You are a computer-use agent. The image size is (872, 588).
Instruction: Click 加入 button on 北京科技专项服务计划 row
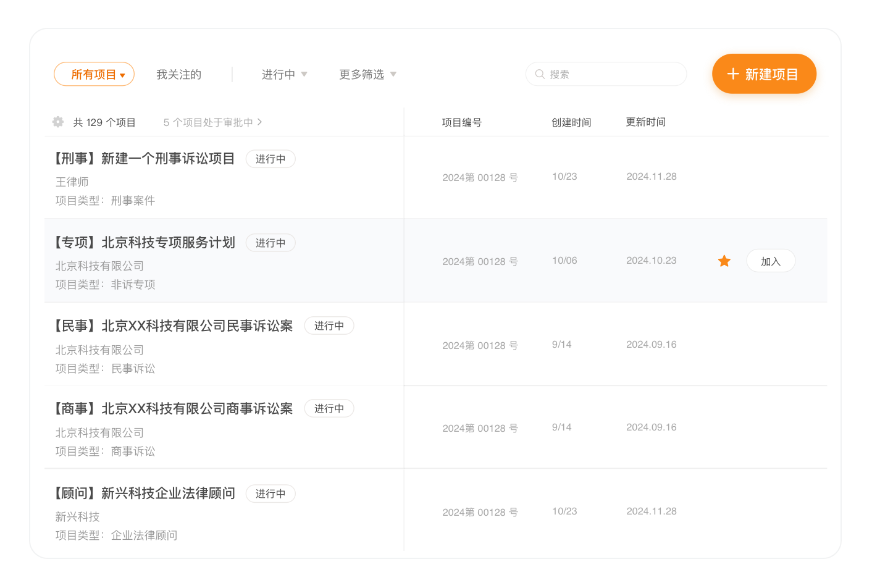(770, 261)
